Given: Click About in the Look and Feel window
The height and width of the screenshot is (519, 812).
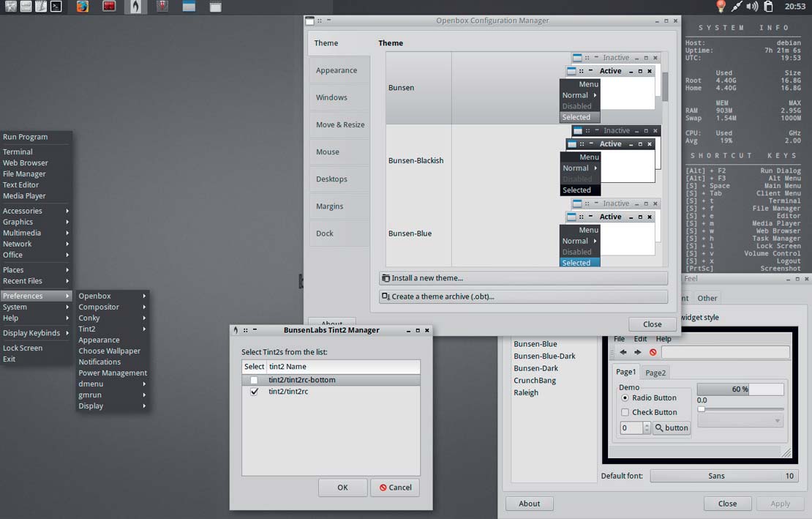Looking at the screenshot, I should tap(529, 504).
